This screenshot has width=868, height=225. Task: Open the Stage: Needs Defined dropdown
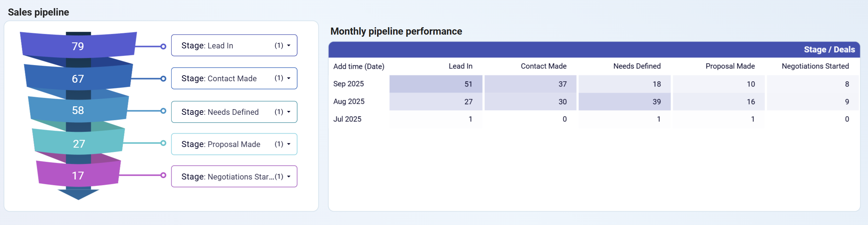(234, 112)
